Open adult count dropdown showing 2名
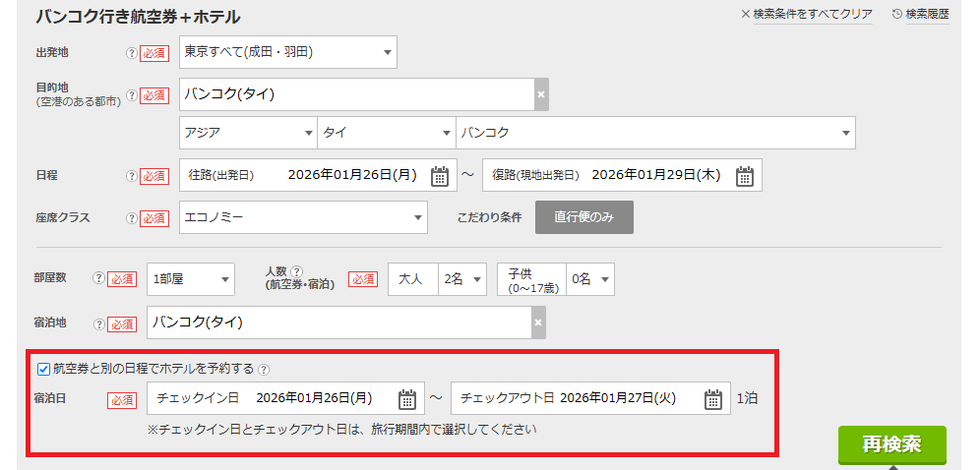 tap(463, 279)
